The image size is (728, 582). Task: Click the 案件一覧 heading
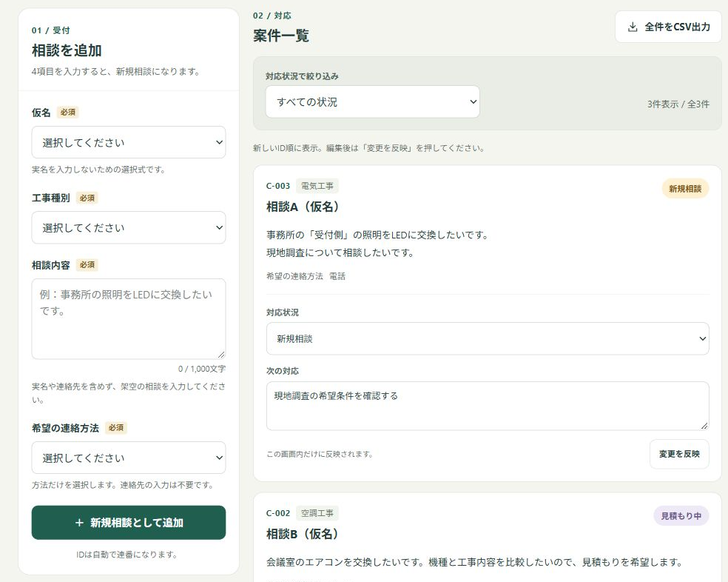pyautogui.click(x=281, y=36)
